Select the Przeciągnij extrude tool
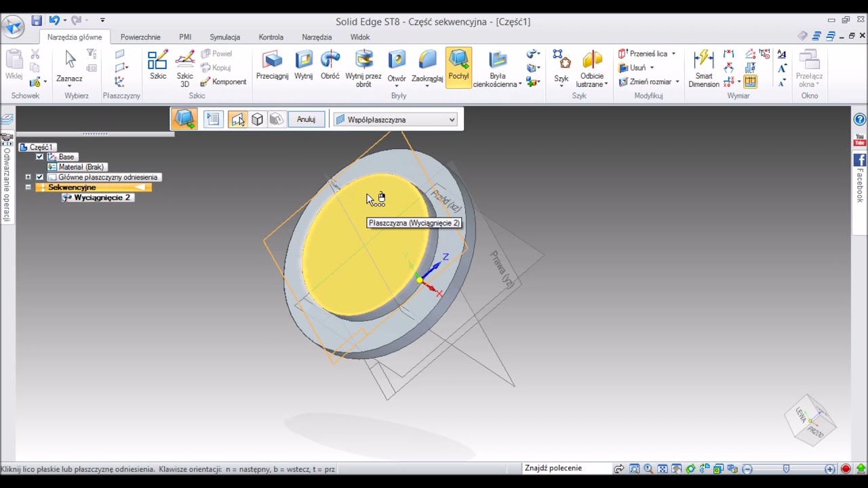The height and width of the screenshot is (488, 868). (x=272, y=66)
